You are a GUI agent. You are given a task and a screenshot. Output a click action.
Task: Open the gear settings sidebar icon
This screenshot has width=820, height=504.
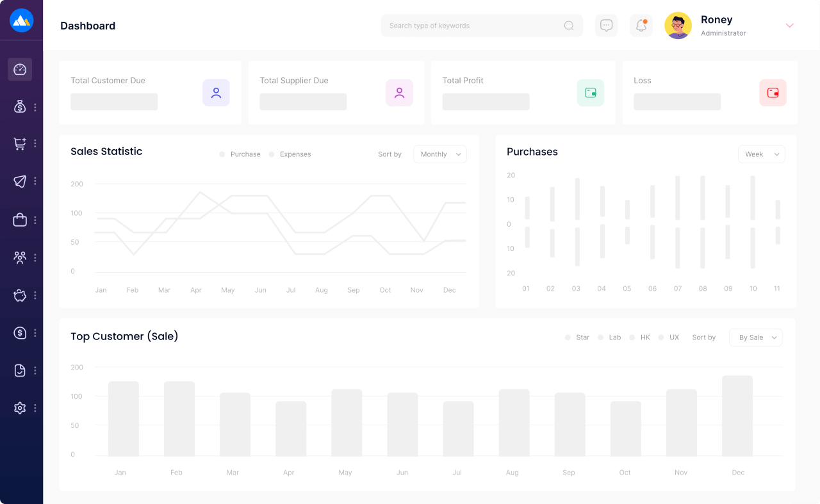tap(20, 408)
